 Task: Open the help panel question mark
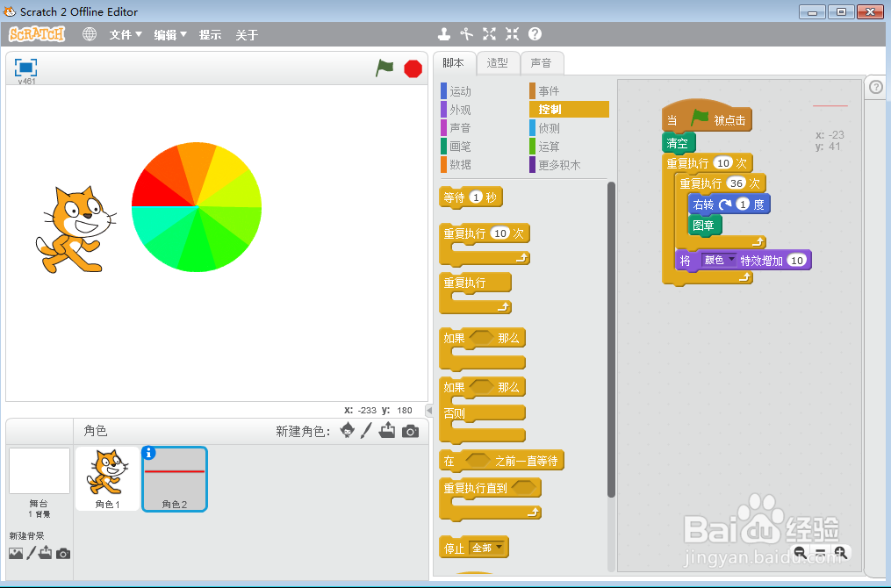tap(876, 87)
